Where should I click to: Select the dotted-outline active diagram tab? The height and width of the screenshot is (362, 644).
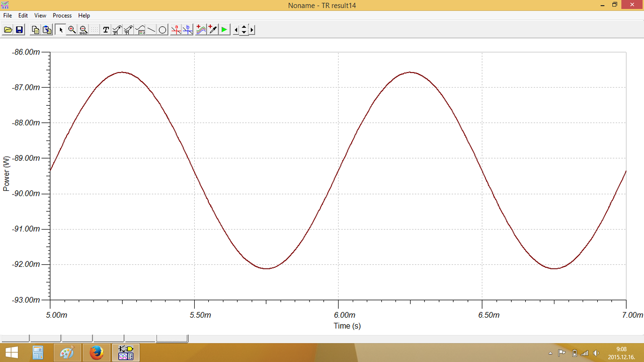[172, 338]
